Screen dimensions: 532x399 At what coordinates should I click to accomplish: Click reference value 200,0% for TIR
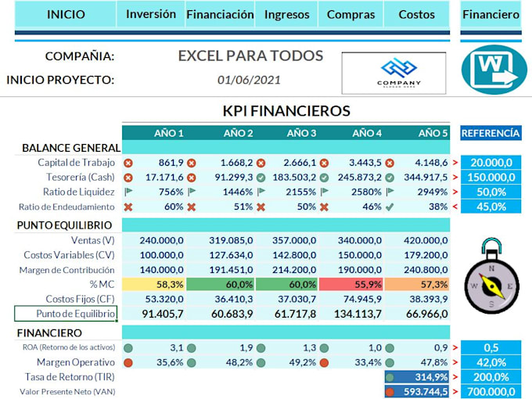pos(491,377)
